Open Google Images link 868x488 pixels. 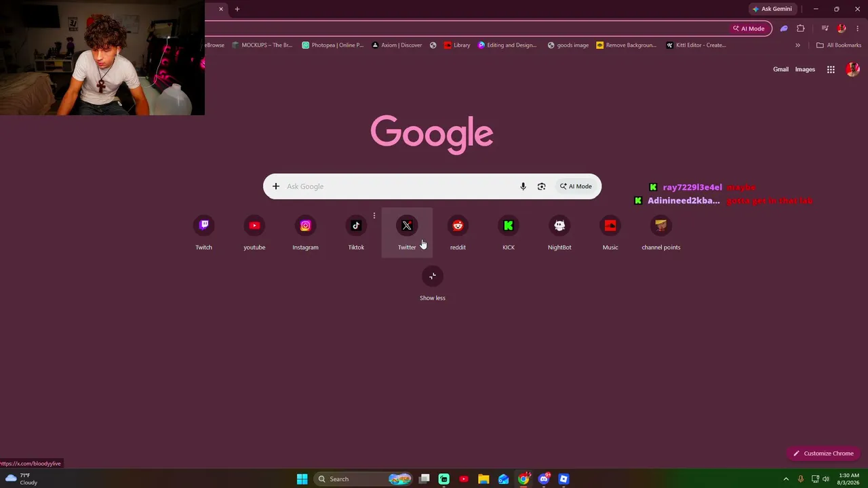click(805, 69)
